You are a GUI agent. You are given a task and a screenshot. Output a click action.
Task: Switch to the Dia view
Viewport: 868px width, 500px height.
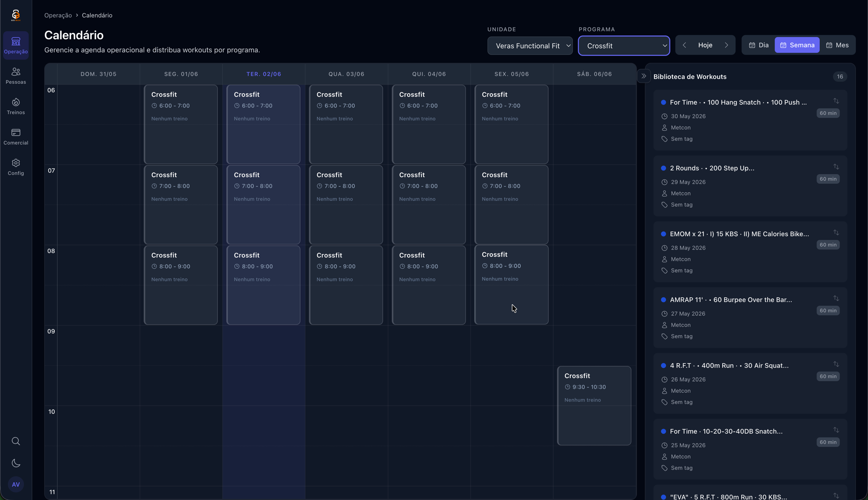[x=759, y=45]
